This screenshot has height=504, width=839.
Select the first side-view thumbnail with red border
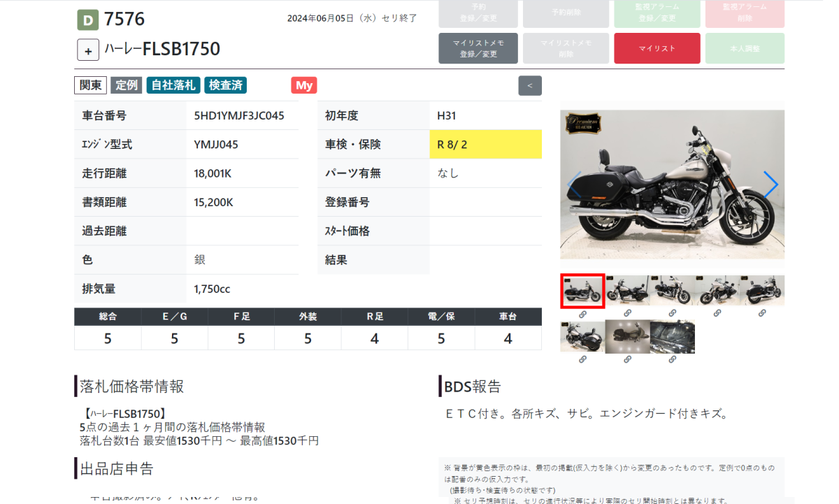pos(582,291)
